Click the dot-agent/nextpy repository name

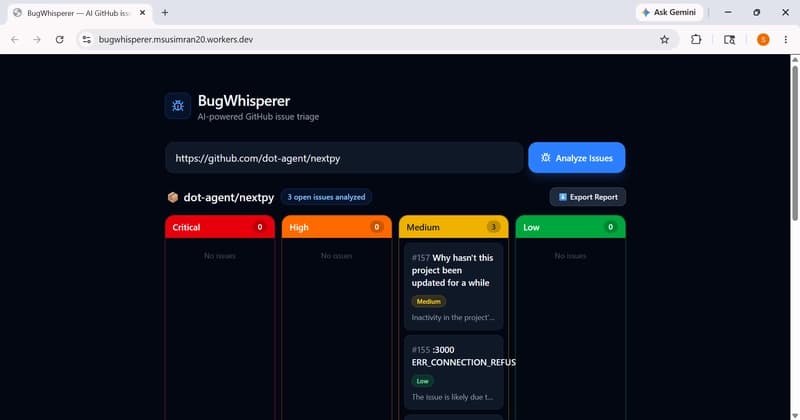229,197
